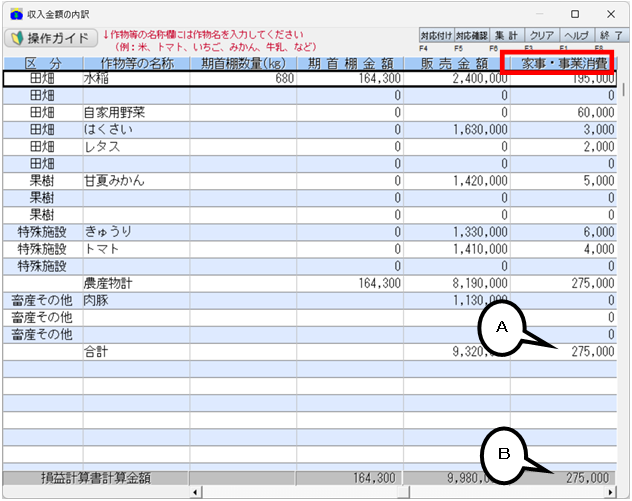Click the 8,190,000 subtotal sales cell
This screenshot has height=501, width=632.
pyautogui.click(x=457, y=283)
